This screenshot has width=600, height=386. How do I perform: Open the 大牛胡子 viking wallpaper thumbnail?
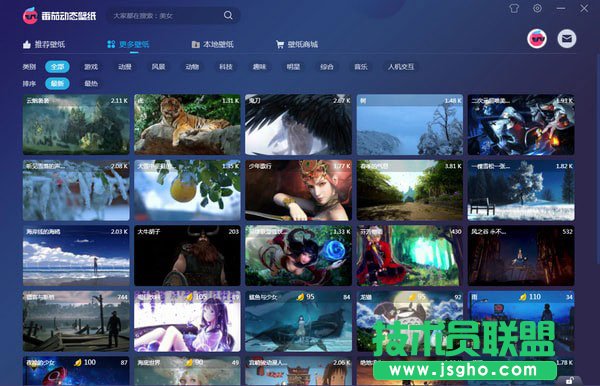tap(187, 256)
